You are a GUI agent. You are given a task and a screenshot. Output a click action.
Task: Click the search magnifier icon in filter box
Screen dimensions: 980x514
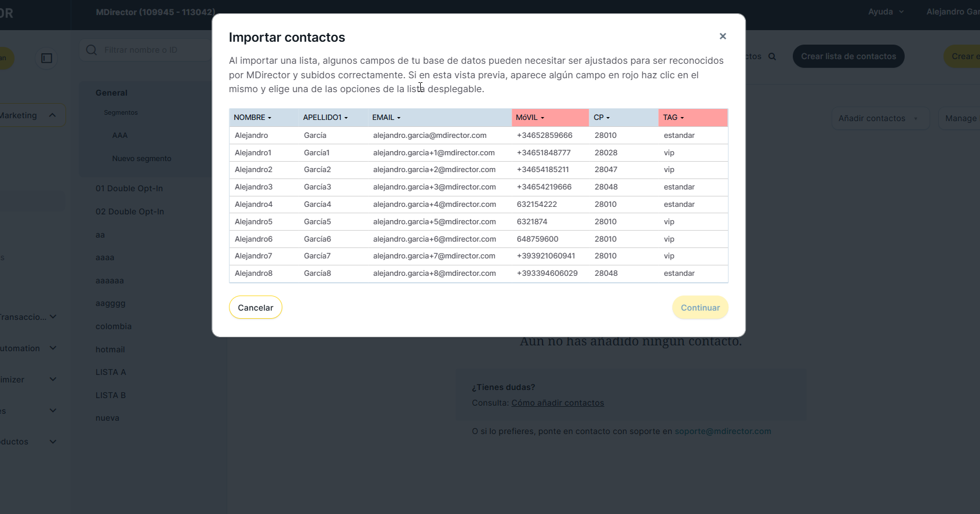(92, 50)
